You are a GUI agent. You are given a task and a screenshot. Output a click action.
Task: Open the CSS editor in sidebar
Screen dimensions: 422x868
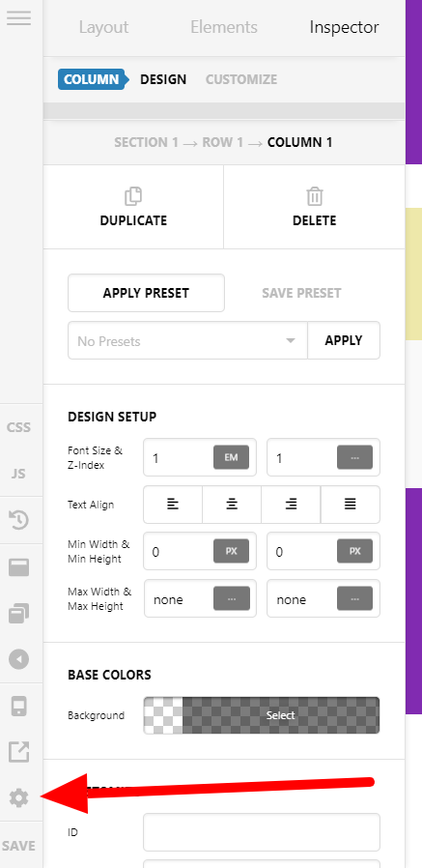pyautogui.click(x=18, y=427)
